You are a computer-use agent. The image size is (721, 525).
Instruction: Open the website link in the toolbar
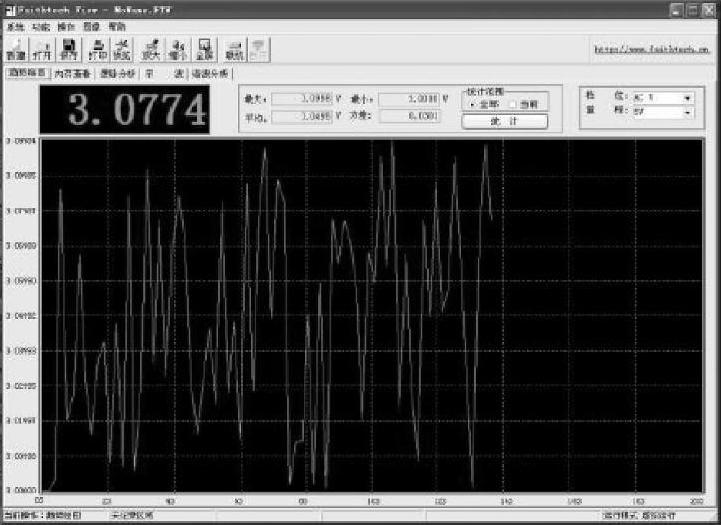pos(651,48)
